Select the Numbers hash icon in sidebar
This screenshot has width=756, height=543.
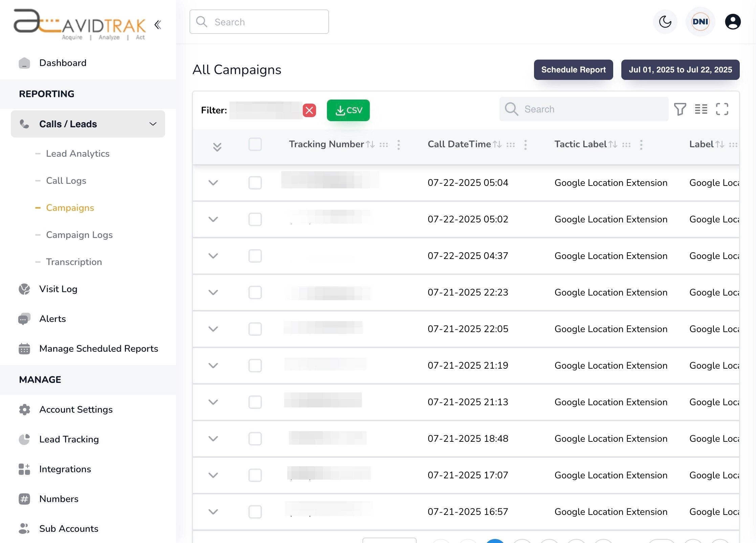point(24,499)
